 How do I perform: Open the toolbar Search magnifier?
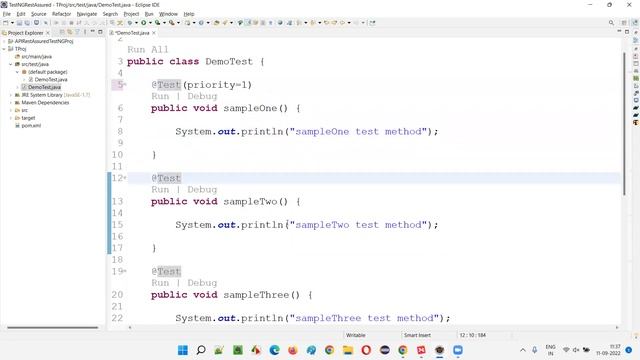click(611, 23)
